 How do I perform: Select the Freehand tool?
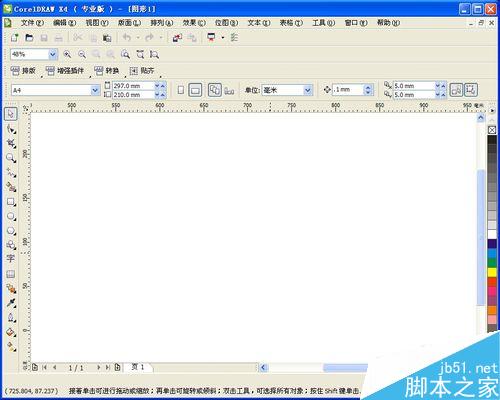11,173
